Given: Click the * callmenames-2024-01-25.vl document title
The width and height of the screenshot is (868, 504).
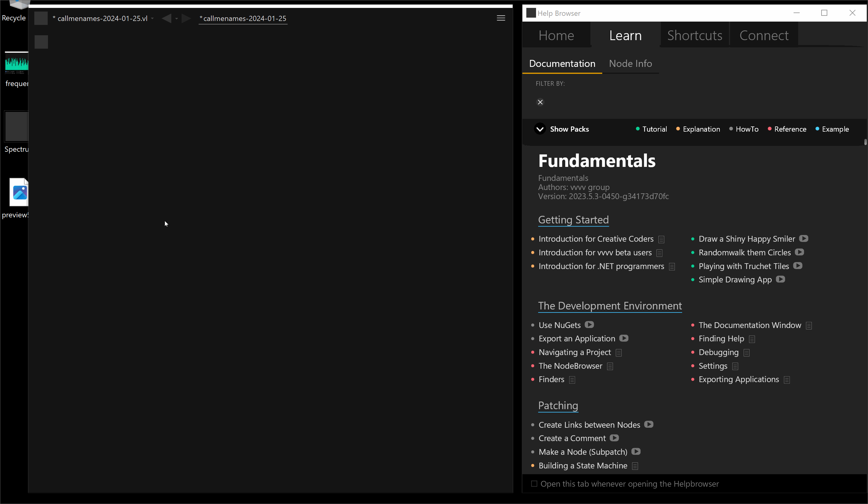Looking at the screenshot, I should 100,18.
